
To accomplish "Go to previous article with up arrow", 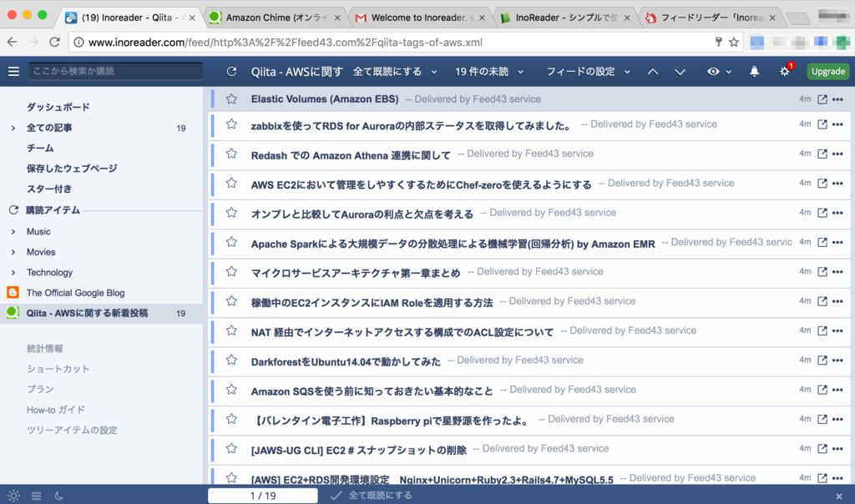I will pos(653,72).
